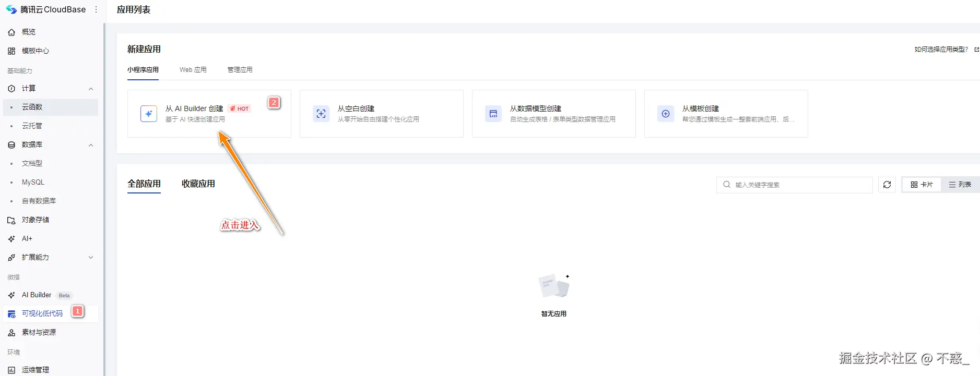Click the AI Builder sparkle icon in sidebar
The height and width of the screenshot is (376, 980).
pos(11,295)
